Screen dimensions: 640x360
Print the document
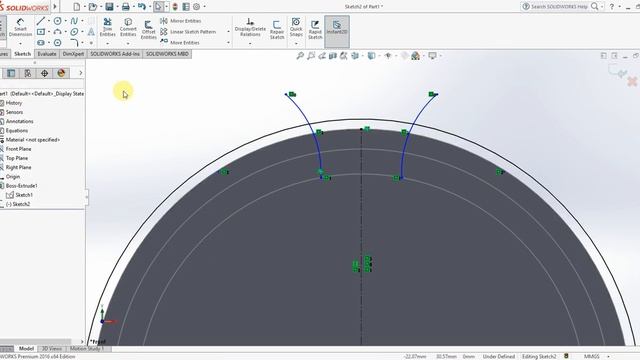[126, 7]
